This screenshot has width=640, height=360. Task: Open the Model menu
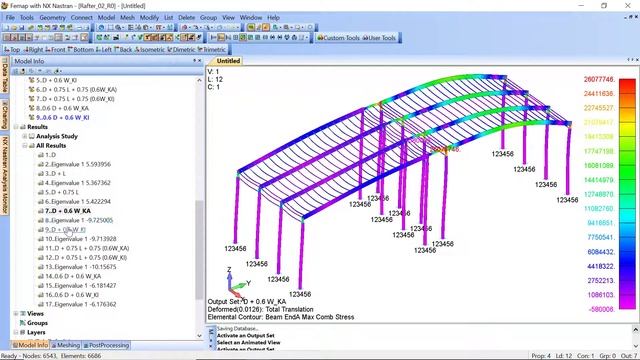click(106, 18)
